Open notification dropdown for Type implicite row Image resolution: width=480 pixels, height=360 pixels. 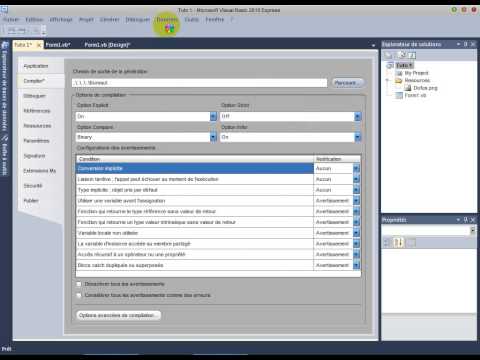pos(356,190)
